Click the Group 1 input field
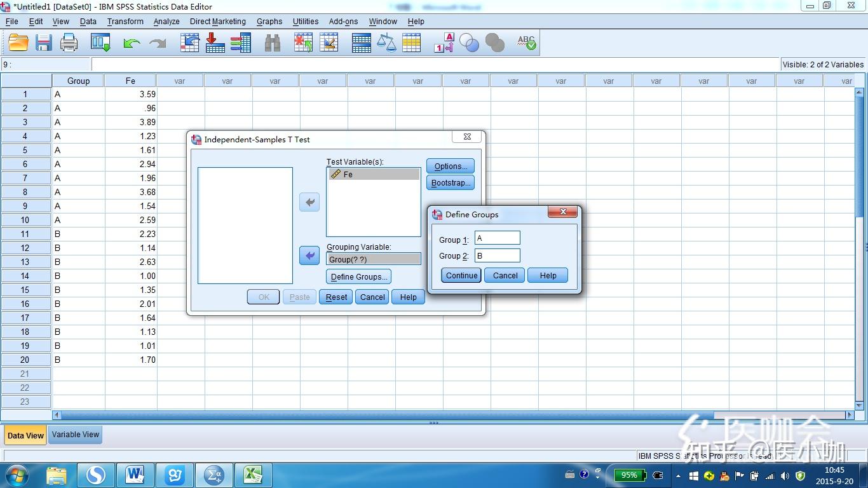Image resolution: width=868 pixels, height=488 pixels. [498, 238]
